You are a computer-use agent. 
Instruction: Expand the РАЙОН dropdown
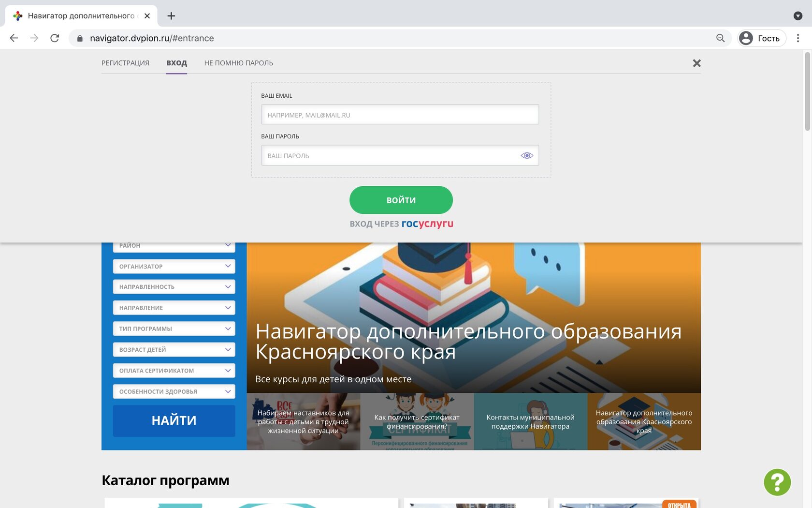coord(174,246)
